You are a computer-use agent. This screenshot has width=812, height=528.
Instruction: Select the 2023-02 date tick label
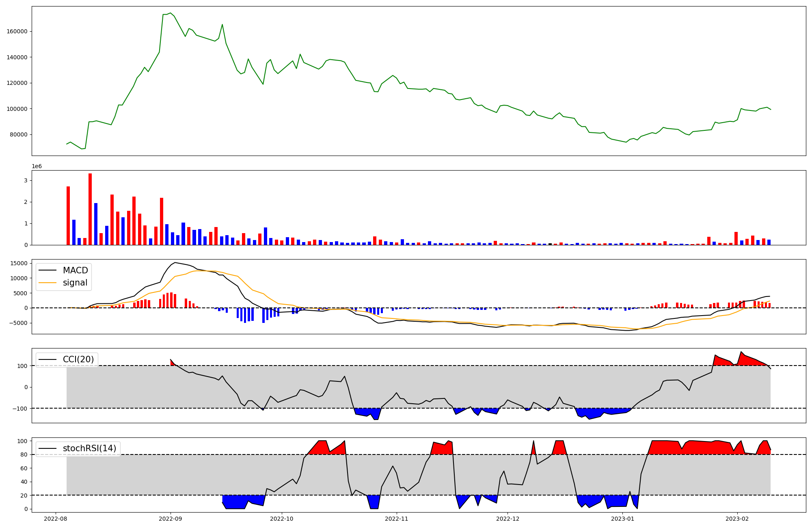[737, 519]
